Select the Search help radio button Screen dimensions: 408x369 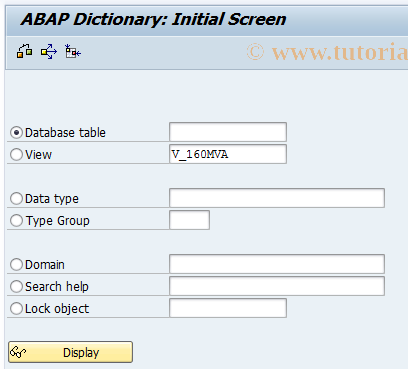[x=16, y=287]
